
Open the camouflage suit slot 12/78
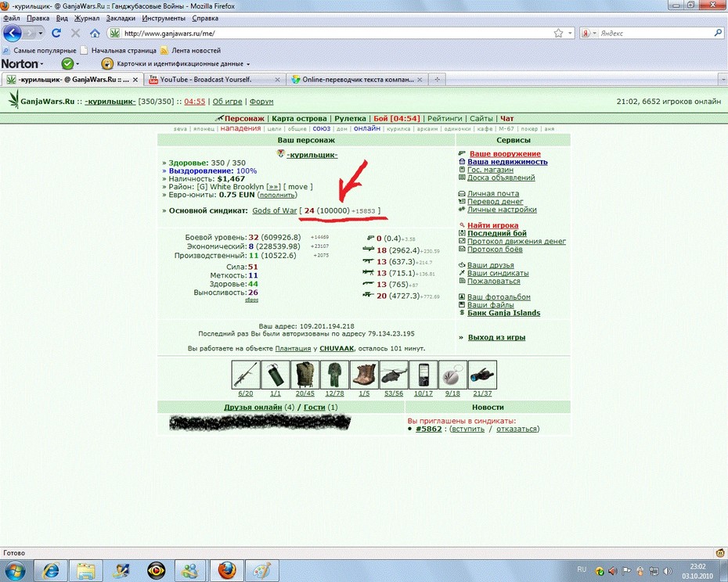point(335,375)
